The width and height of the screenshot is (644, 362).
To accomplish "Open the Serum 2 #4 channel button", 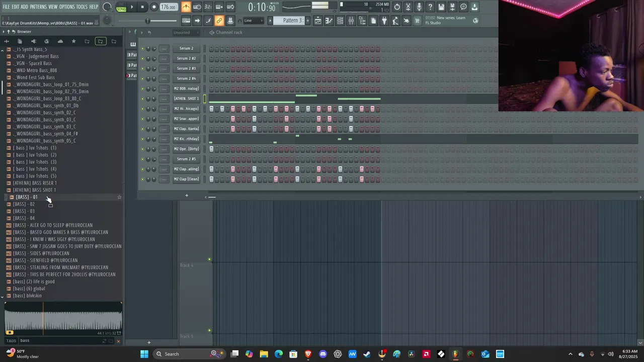I will tap(186, 78).
